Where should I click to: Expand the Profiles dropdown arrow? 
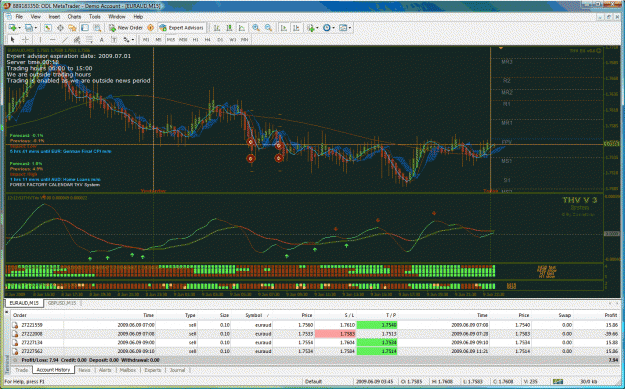[x=36, y=28]
